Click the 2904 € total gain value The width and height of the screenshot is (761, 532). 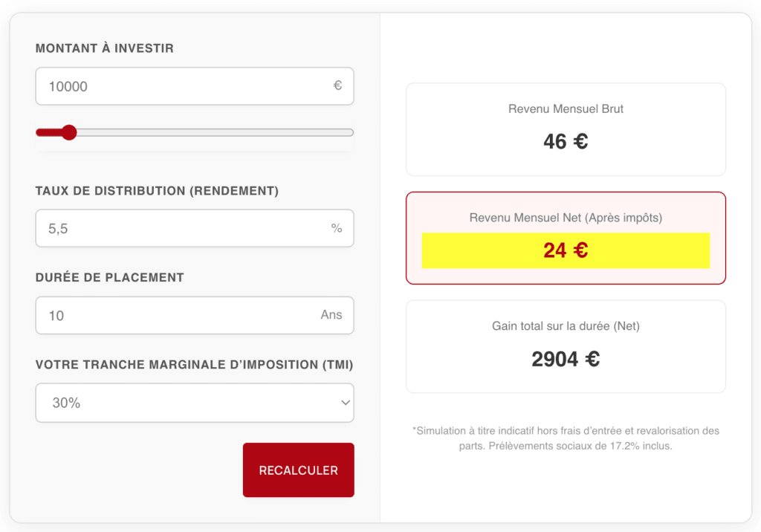[x=566, y=359]
